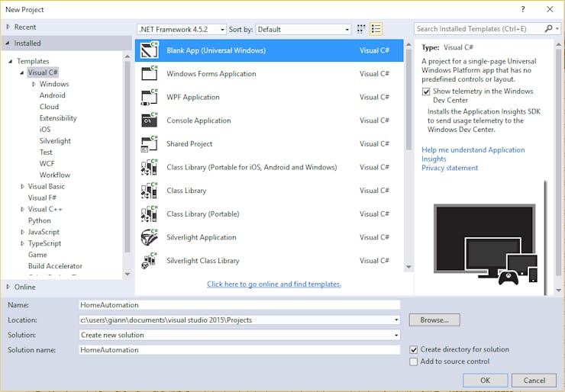The width and height of the screenshot is (565, 392).
Task: Click the Class Library (Portable) template icon
Action: pyautogui.click(x=149, y=214)
